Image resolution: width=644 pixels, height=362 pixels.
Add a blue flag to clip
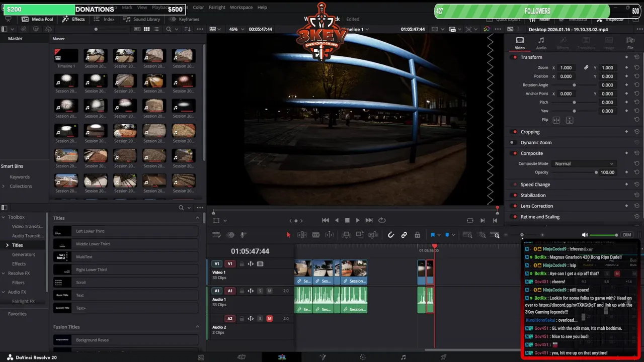click(433, 235)
